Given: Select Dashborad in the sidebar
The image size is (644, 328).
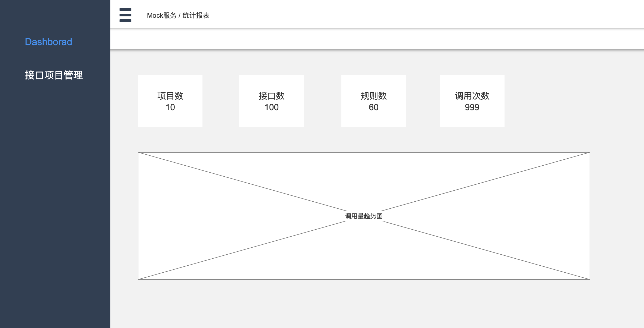Looking at the screenshot, I should [x=48, y=42].
